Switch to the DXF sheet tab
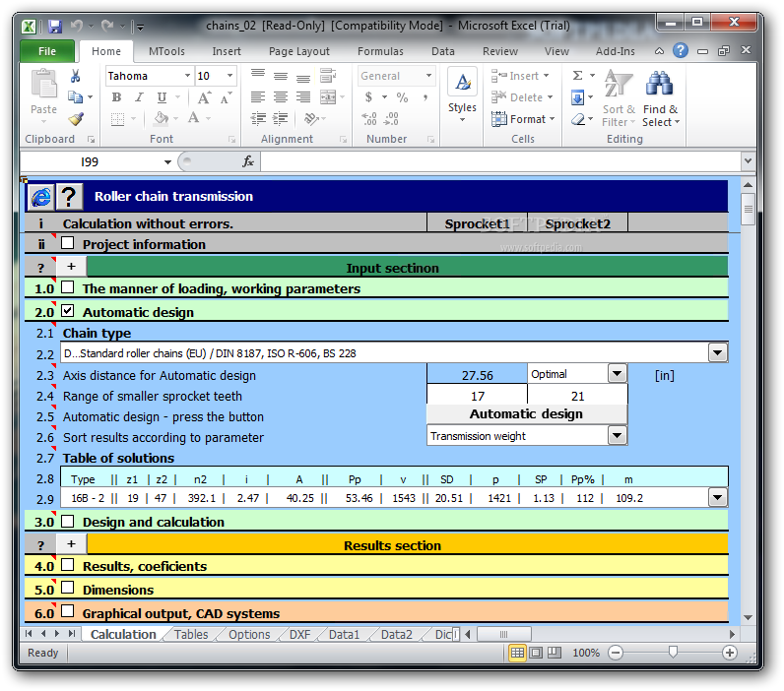 [300, 634]
